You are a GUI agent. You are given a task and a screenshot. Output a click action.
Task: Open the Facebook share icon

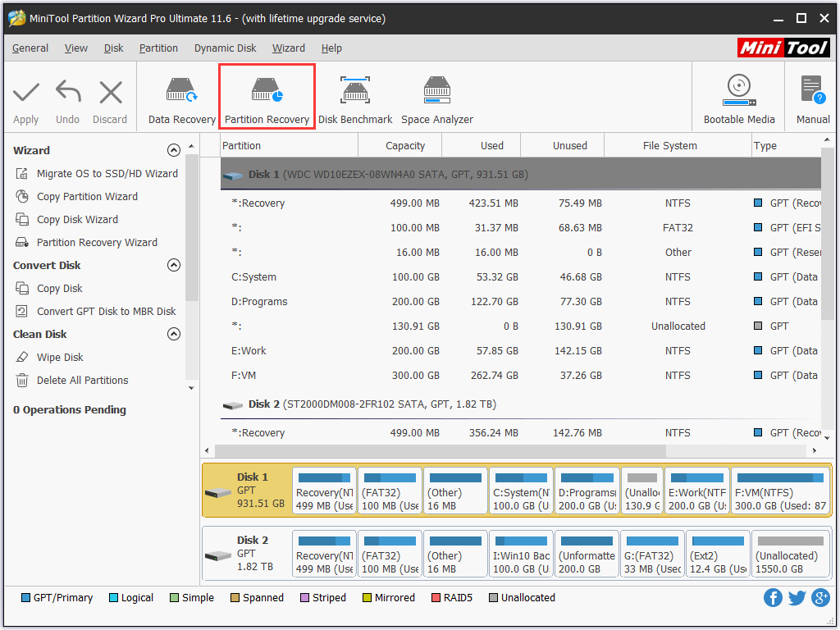pos(773,597)
